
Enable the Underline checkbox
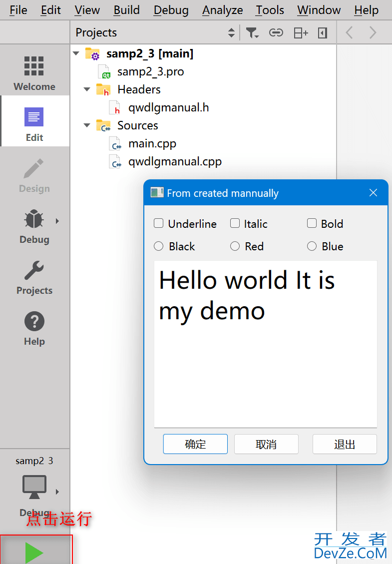[x=159, y=223]
